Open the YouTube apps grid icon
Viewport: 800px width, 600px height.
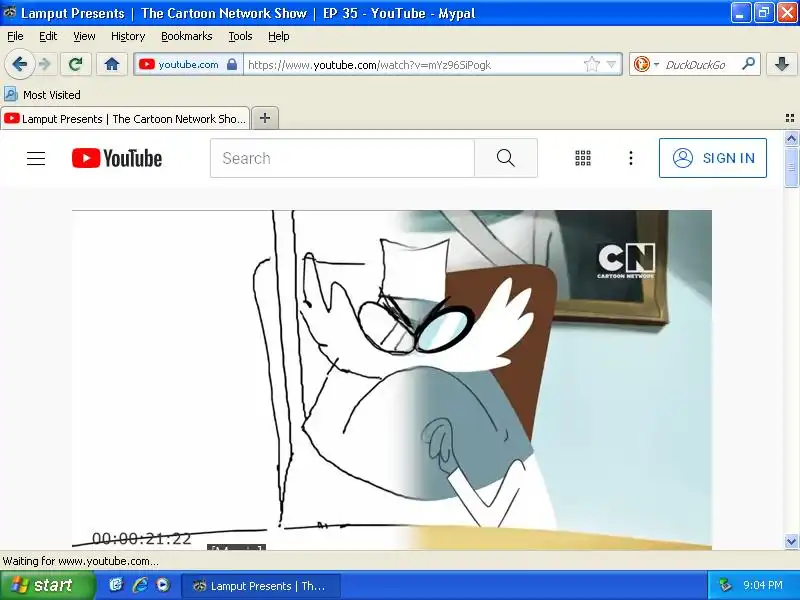(583, 158)
